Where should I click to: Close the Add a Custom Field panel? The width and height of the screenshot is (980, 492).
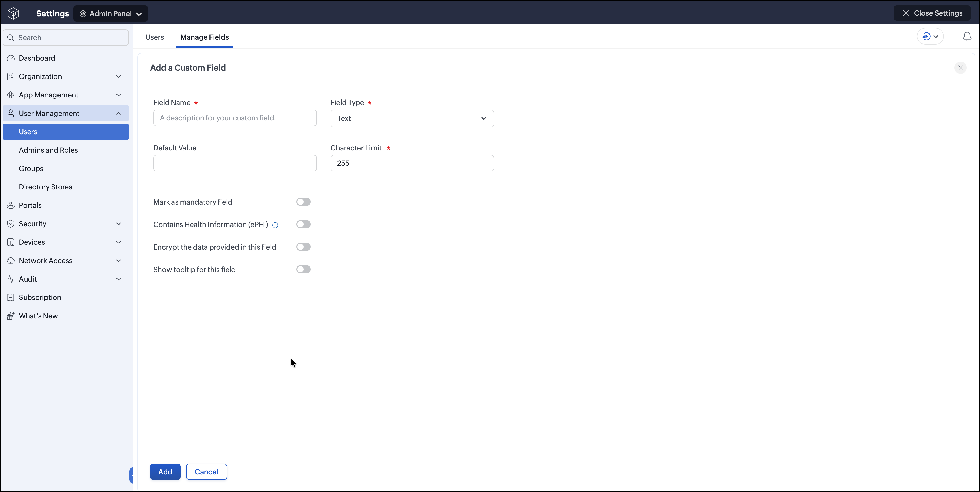(x=961, y=68)
